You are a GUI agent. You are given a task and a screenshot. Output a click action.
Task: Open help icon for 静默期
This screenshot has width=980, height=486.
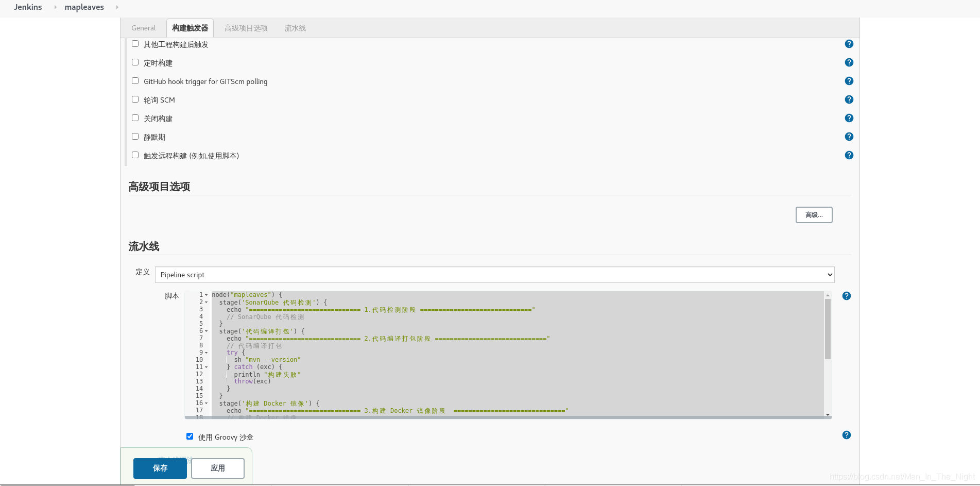(849, 137)
